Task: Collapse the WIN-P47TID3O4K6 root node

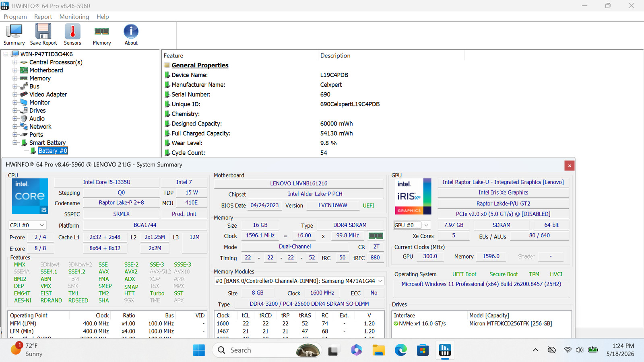Action: (6, 54)
